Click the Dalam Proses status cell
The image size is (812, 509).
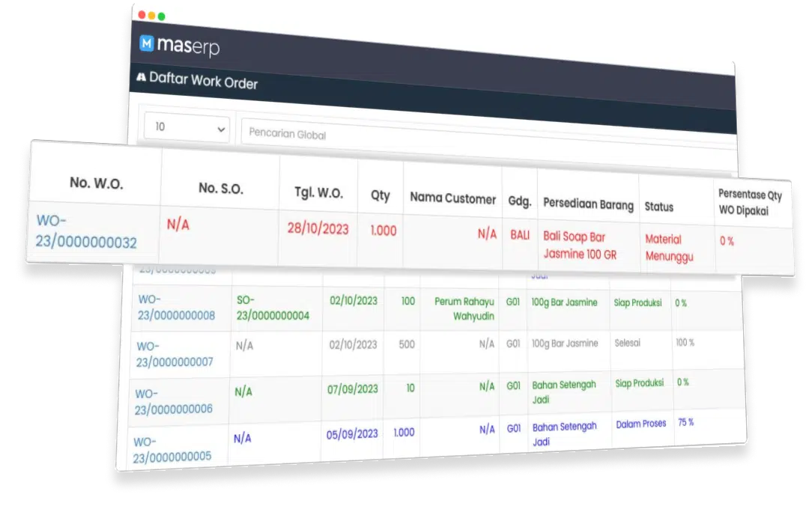click(x=641, y=424)
